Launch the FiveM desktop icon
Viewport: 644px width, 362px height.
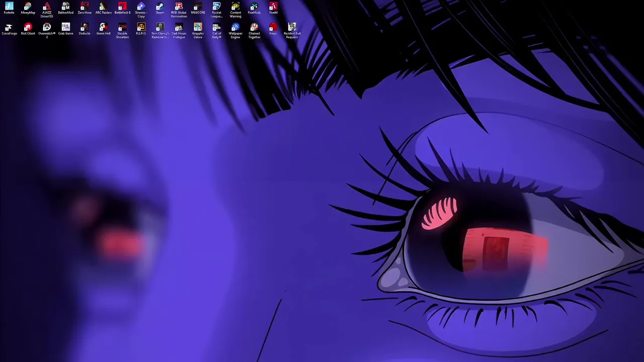273,9
